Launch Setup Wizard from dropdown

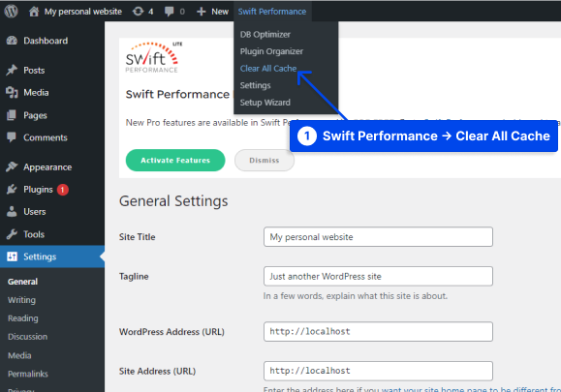(265, 103)
